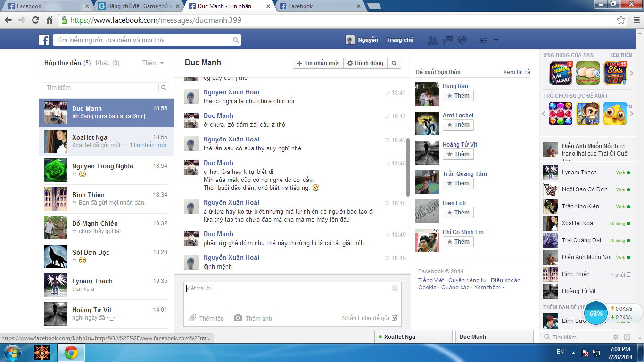
Task: Open chat with Trai Quảng Đại in sidebar
Action: point(586,240)
